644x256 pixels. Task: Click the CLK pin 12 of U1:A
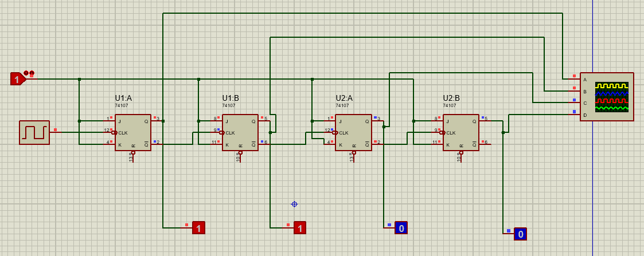110,132
